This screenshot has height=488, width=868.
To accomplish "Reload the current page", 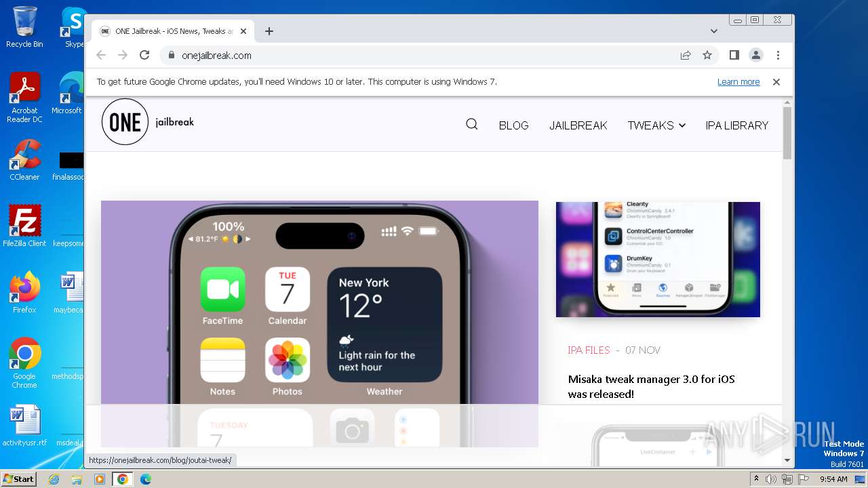I will click(144, 56).
